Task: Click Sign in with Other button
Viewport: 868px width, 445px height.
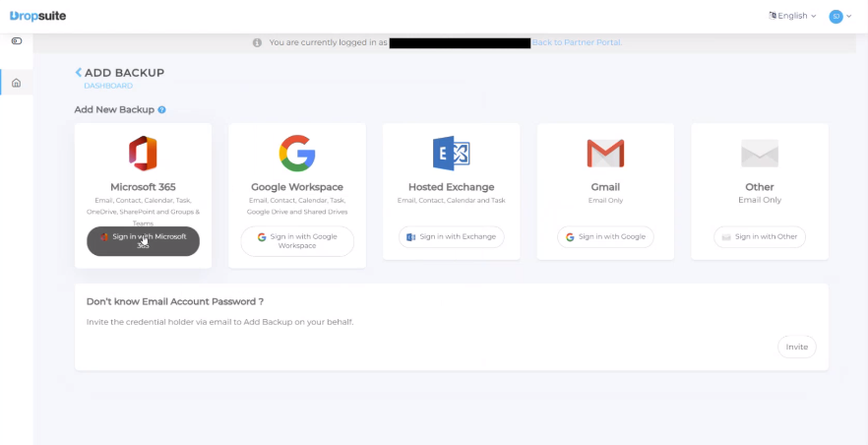Action: pyautogui.click(x=760, y=237)
